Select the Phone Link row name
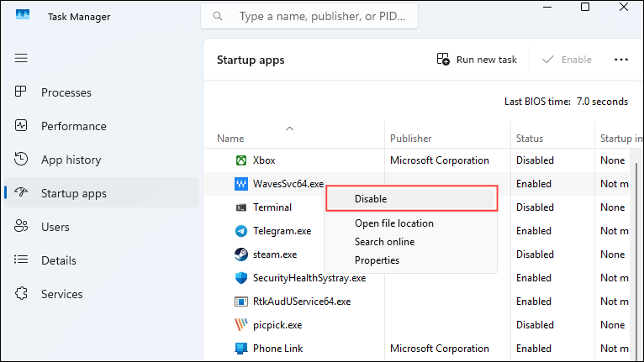 278,349
